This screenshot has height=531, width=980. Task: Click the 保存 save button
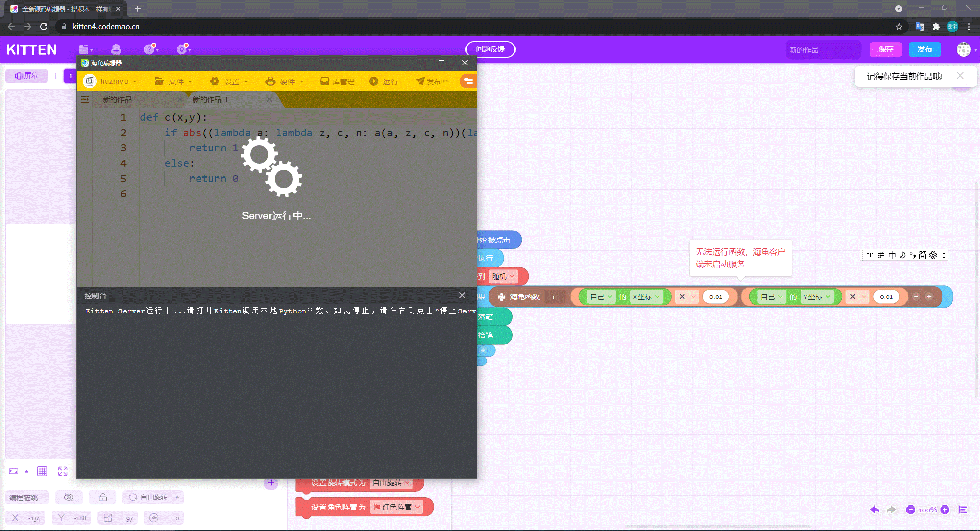pos(886,49)
